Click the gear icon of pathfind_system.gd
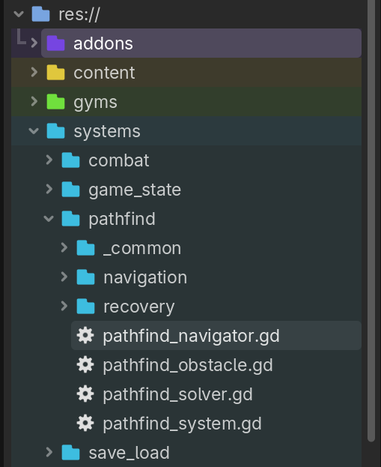The height and width of the screenshot is (467, 381). [x=85, y=423]
